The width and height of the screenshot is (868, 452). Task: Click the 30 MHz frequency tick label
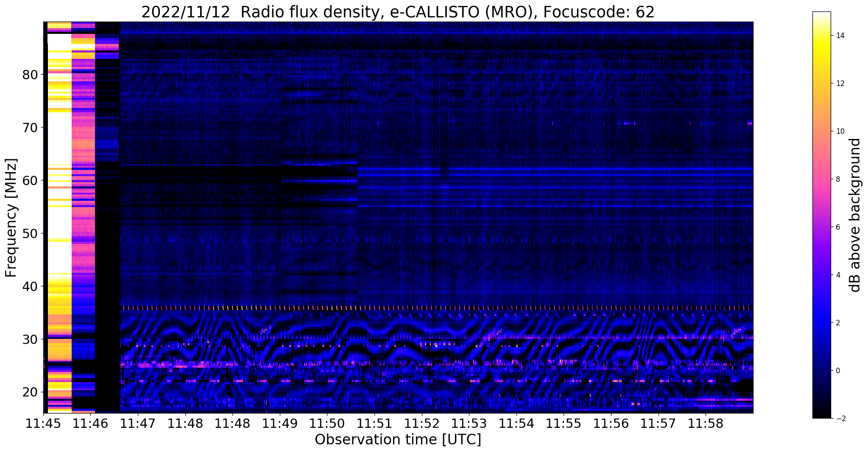click(30, 339)
